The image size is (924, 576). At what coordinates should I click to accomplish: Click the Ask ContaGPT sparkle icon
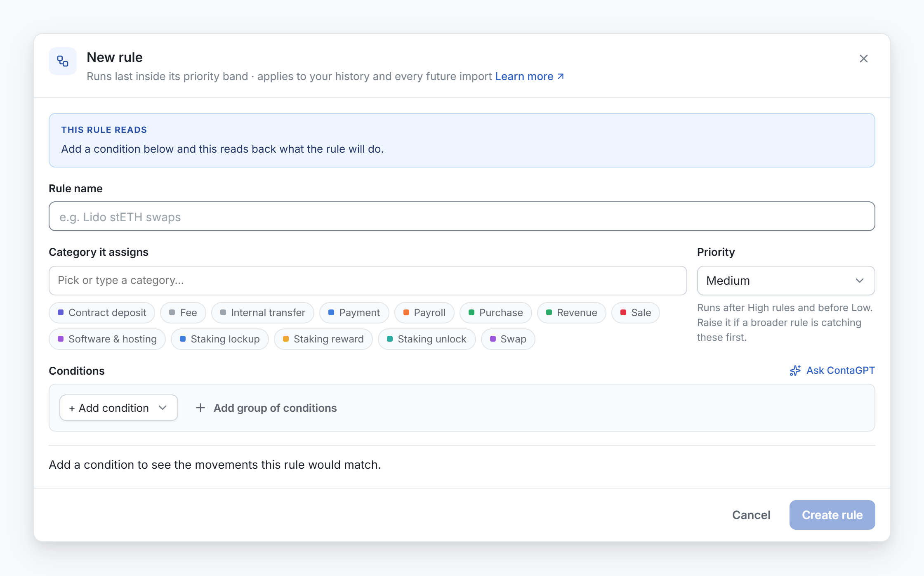point(795,371)
